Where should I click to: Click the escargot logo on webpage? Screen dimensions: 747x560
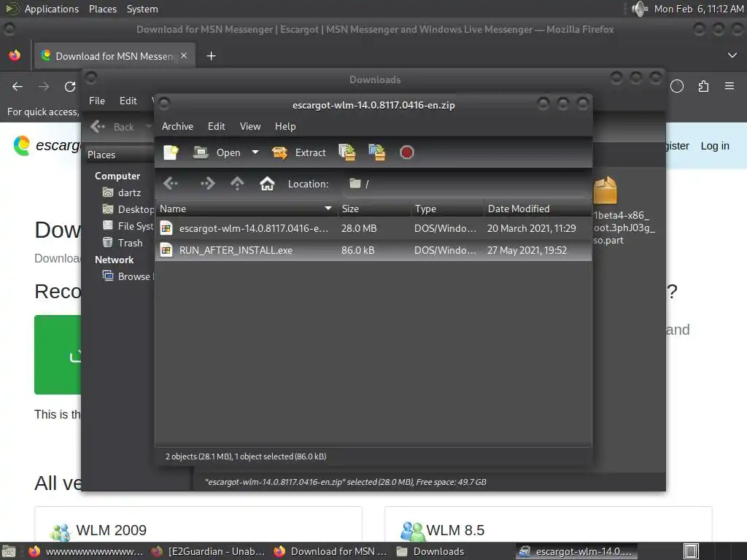(x=46, y=145)
